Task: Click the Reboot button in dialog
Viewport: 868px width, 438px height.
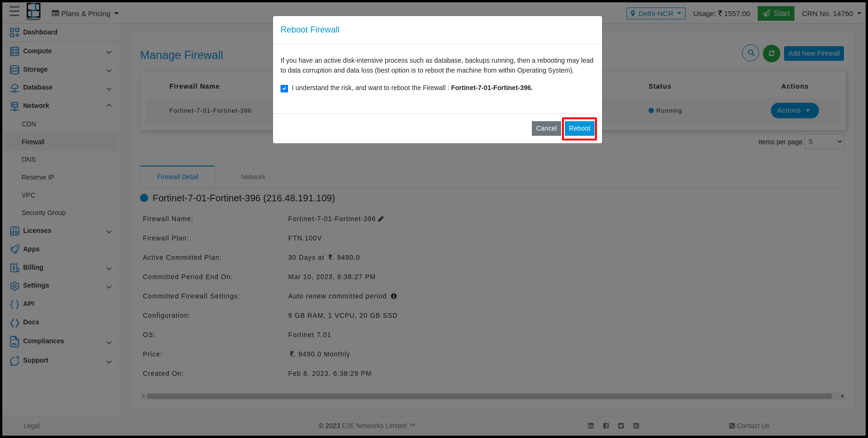Action: point(579,128)
